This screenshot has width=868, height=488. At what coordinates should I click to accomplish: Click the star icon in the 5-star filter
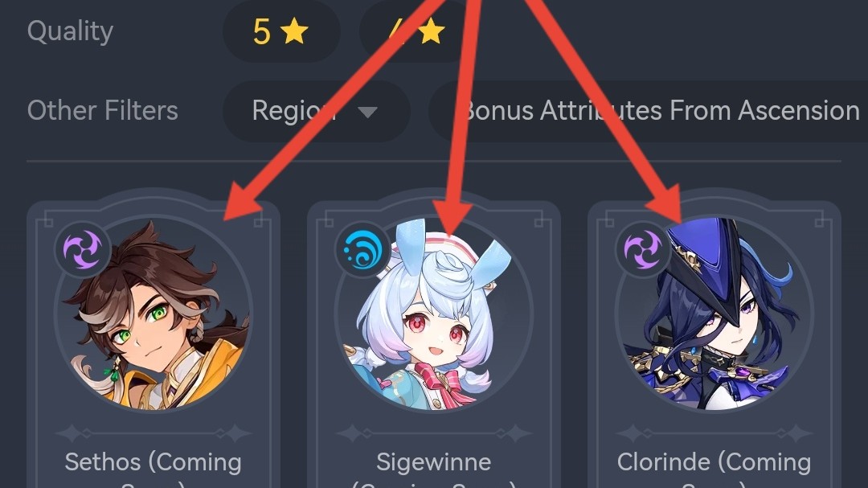294,31
